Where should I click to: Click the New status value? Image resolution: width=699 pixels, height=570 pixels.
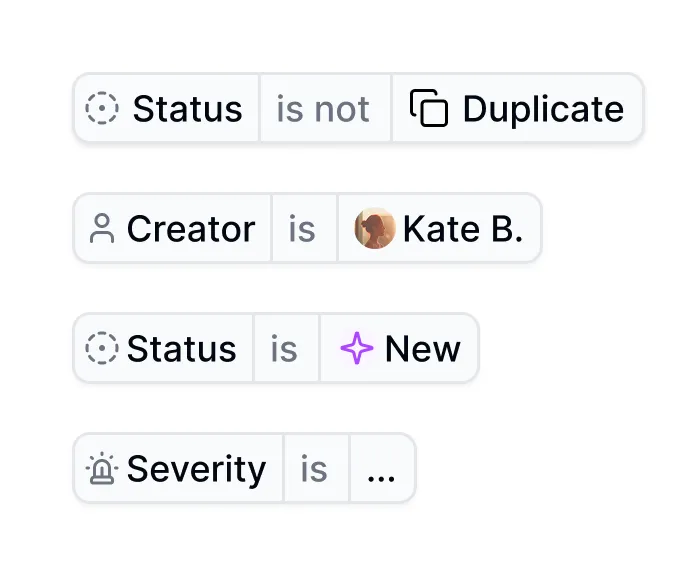pyautogui.click(x=399, y=348)
